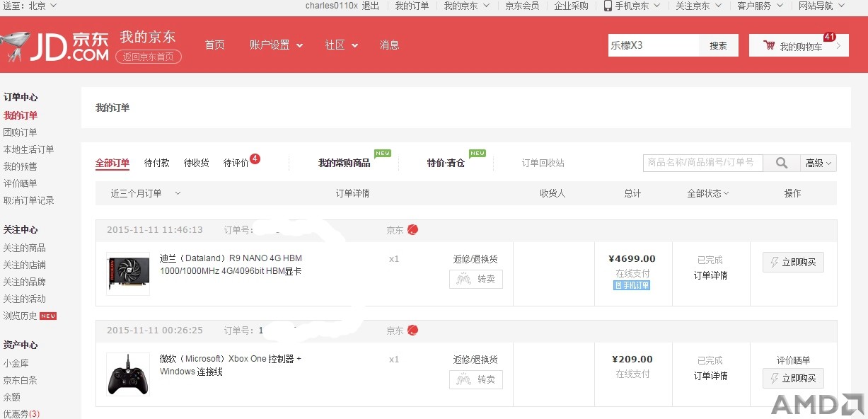Viewport: 868px width, 419px height.
Task: Click 立即购买 for the Xbox One controller order
Action: 793,379
